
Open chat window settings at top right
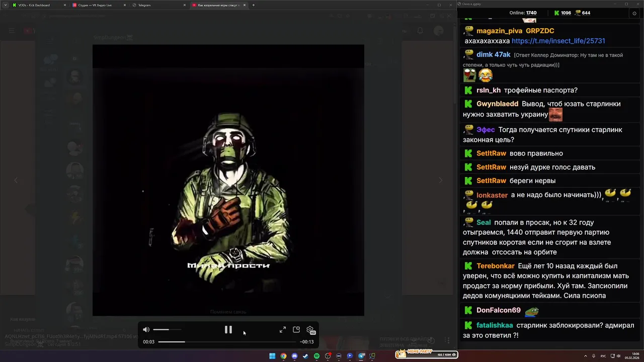[634, 13]
